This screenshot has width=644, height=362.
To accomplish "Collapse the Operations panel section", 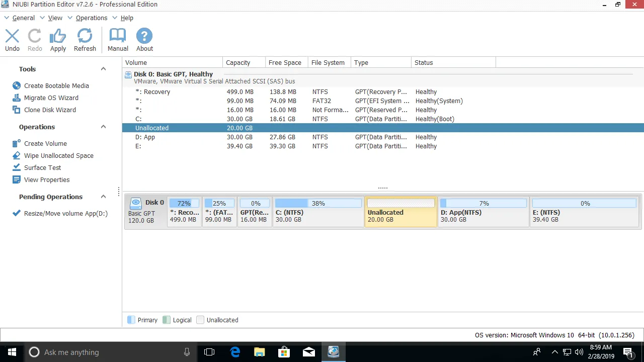I will (103, 127).
